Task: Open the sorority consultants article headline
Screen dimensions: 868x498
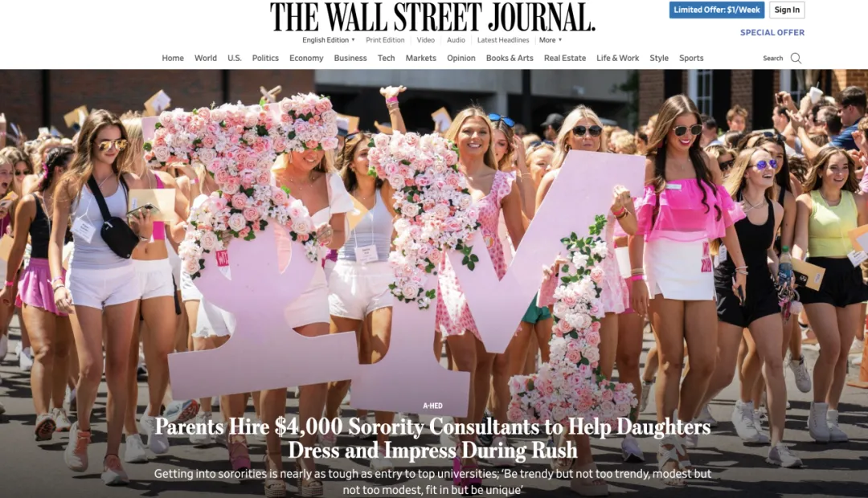Action: pos(433,437)
